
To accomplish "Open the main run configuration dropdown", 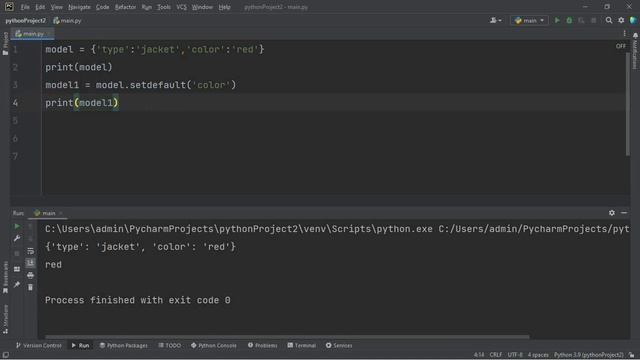I will 529,20.
